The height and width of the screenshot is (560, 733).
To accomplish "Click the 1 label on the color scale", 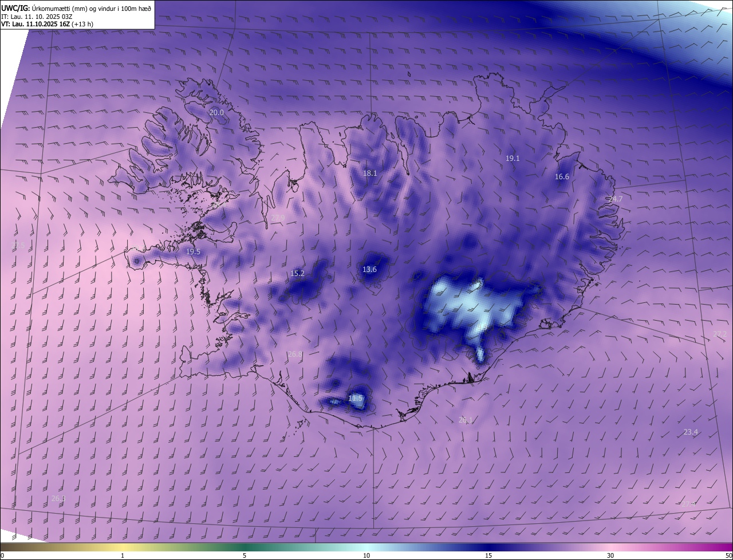I will (123, 555).
